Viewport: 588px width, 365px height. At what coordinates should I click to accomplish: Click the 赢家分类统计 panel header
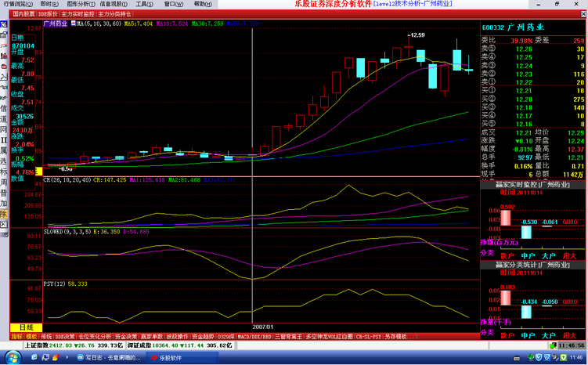pyautogui.click(x=532, y=265)
